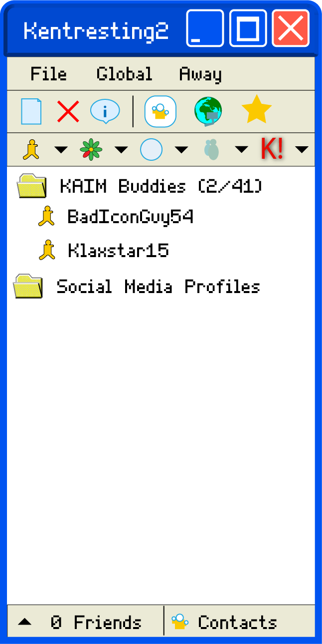Open the Global menu
Image resolution: width=322 pixels, height=644 pixels.
125,74
